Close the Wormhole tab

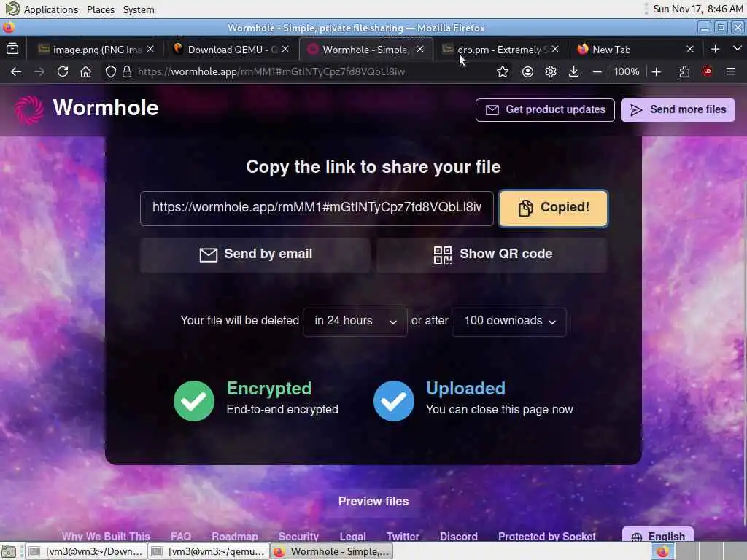pyautogui.click(x=420, y=49)
